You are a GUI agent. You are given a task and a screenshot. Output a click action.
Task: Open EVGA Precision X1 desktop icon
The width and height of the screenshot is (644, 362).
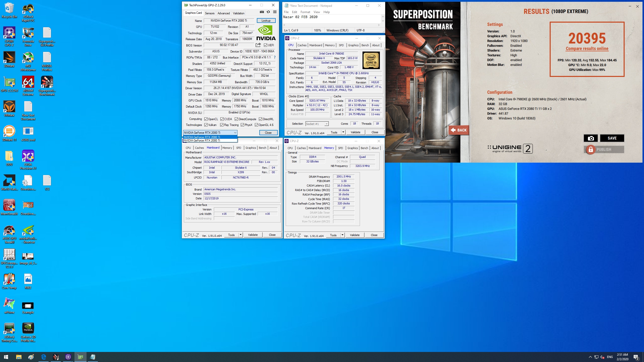28,160
